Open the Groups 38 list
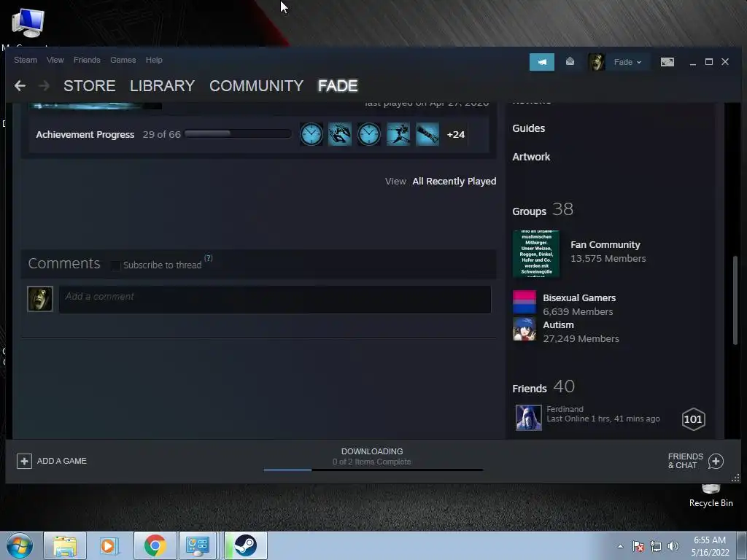 (x=543, y=209)
